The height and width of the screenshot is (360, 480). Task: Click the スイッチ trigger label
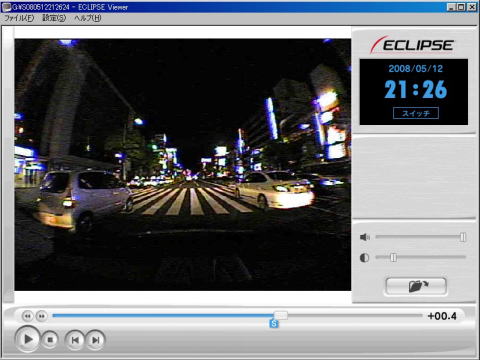click(416, 113)
